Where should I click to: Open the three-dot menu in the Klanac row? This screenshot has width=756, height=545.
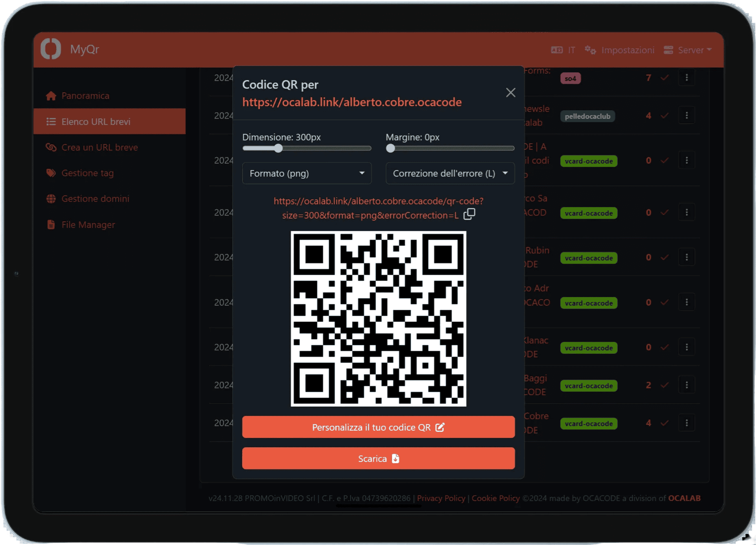coord(686,347)
